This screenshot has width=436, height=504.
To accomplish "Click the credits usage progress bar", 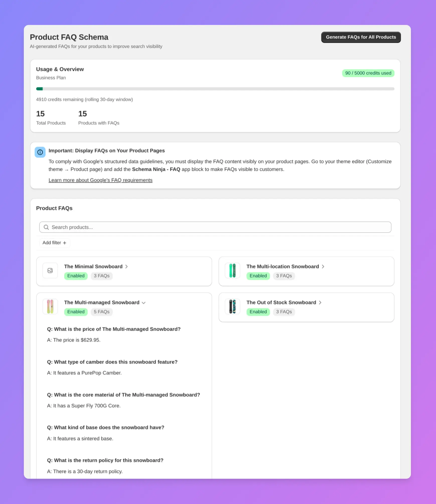I will [215, 89].
